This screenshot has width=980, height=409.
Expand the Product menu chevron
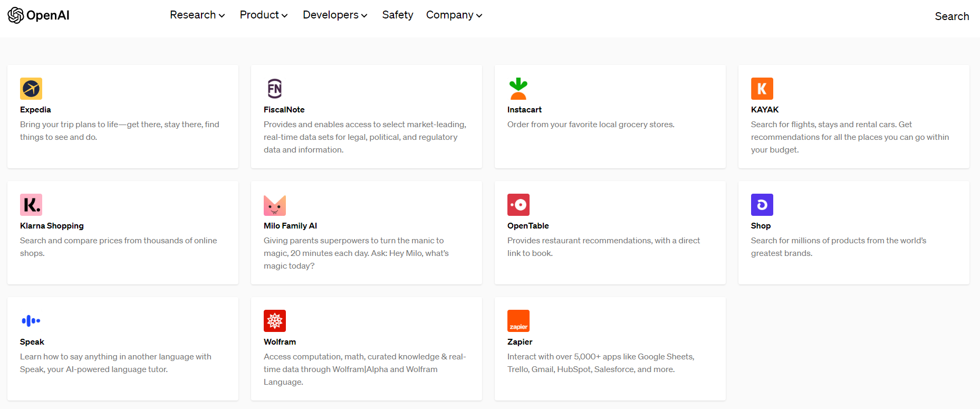click(285, 16)
